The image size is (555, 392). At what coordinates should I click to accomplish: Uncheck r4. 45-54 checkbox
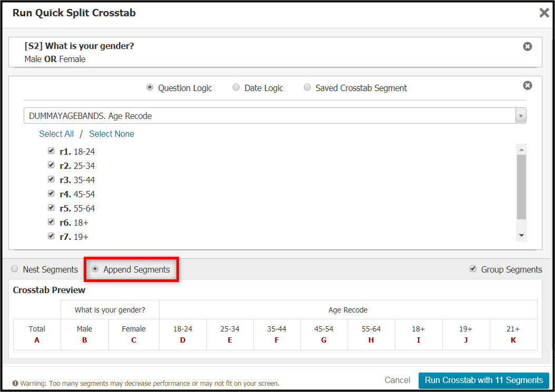(51, 194)
